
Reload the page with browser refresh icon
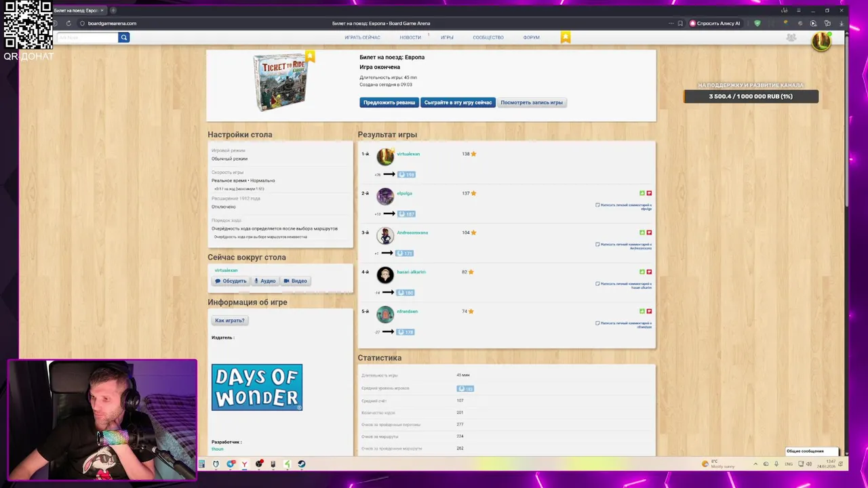click(x=68, y=23)
